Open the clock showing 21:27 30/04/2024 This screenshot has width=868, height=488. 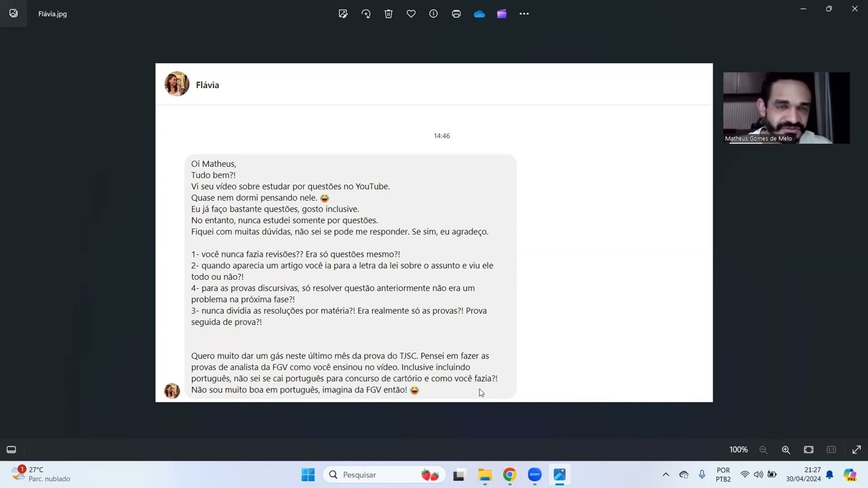tap(804, 474)
